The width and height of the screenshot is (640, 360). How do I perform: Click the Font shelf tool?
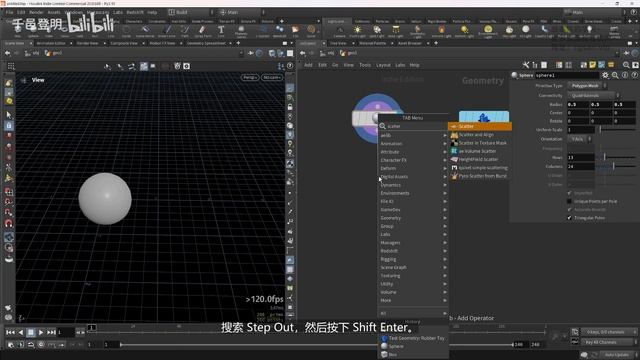pyautogui.click(x=221, y=31)
